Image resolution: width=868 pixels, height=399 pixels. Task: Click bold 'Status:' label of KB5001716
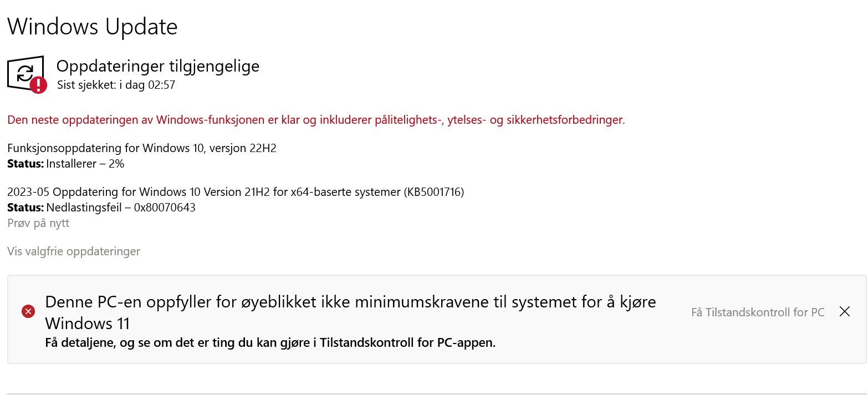tap(25, 208)
